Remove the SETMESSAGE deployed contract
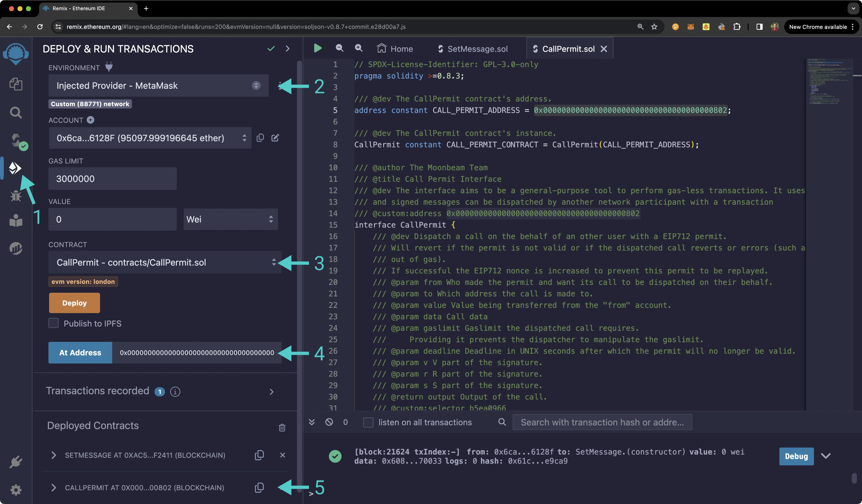This screenshot has height=504, width=862. 283,455
